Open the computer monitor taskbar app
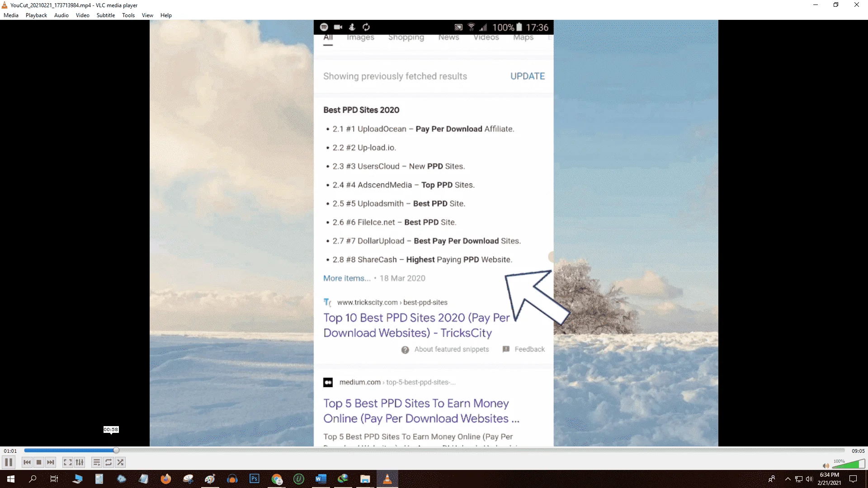The image size is (868, 488). coord(77,479)
